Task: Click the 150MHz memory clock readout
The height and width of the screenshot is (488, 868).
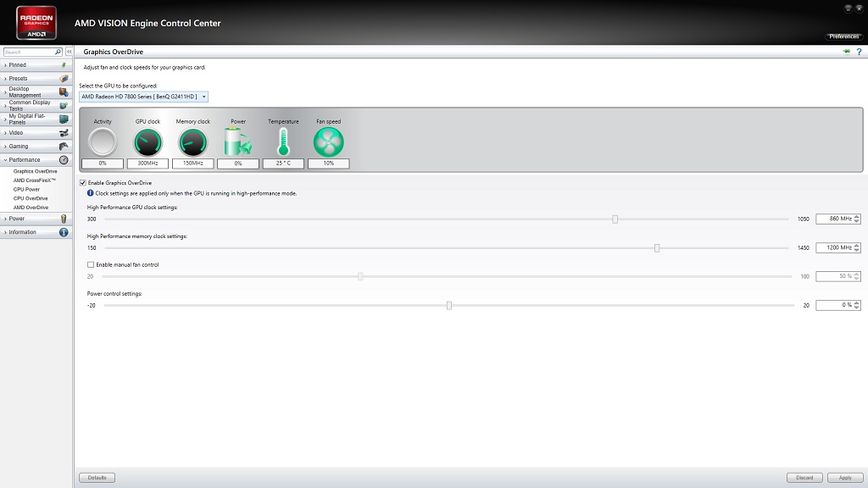Action: point(192,164)
